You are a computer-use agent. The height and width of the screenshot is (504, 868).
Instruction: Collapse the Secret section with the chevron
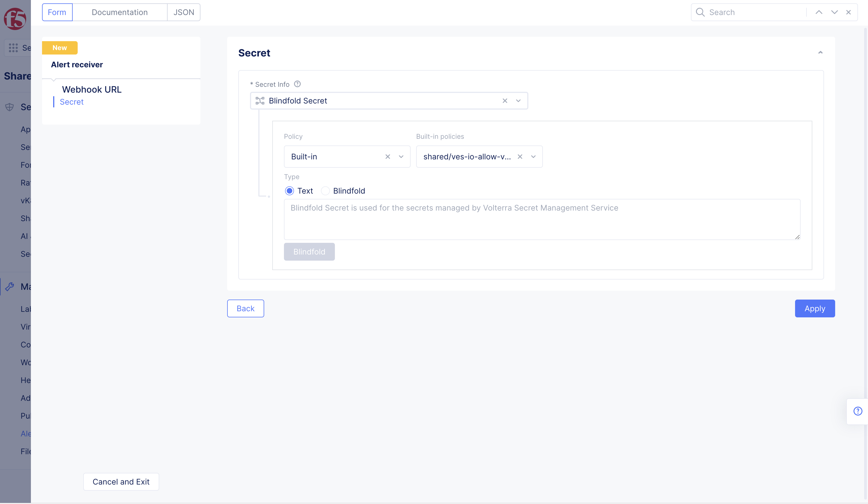(820, 52)
